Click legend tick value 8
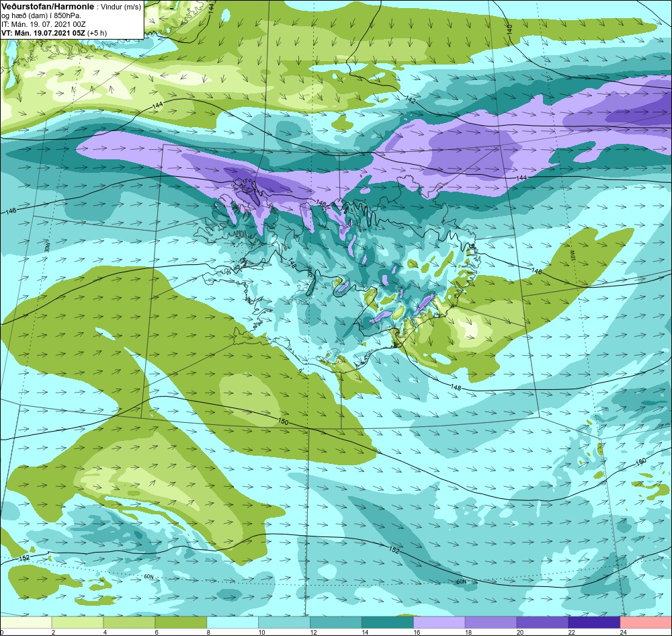The image size is (672, 636). (208, 632)
